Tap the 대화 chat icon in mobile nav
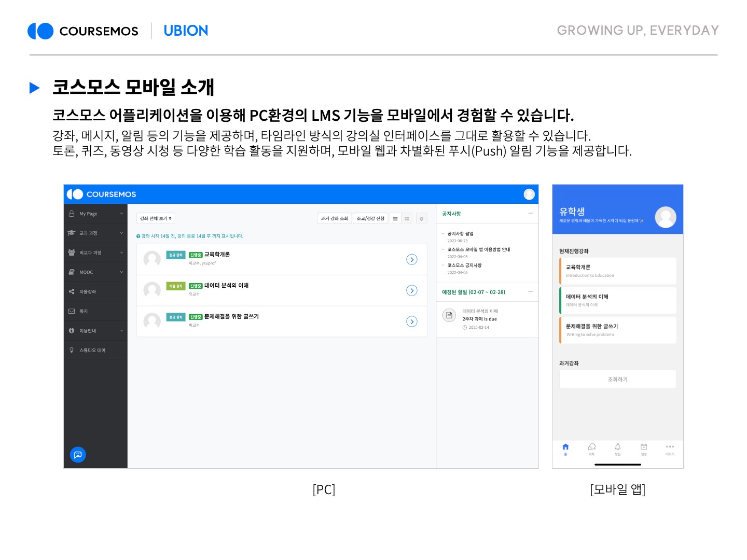Screen dimensions: 747x560 pos(591,448)
